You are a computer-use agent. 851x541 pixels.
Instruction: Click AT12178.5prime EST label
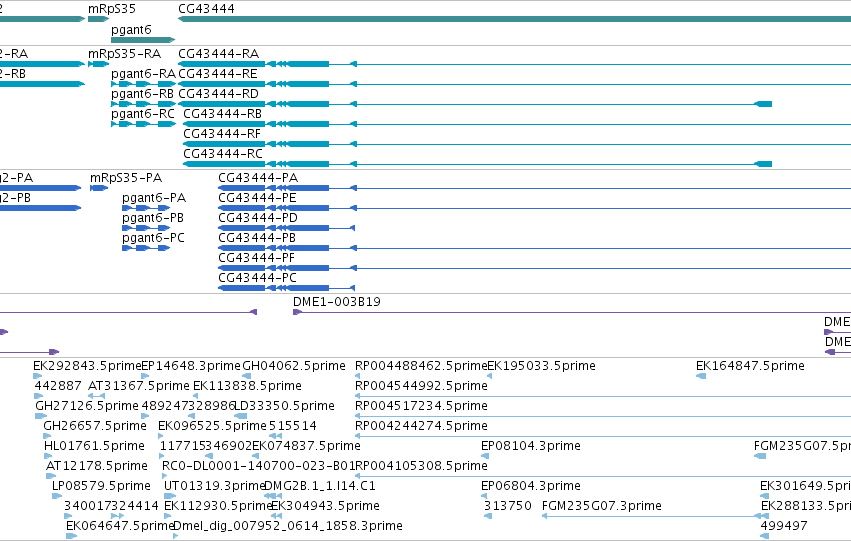click(x=97, y=466)
